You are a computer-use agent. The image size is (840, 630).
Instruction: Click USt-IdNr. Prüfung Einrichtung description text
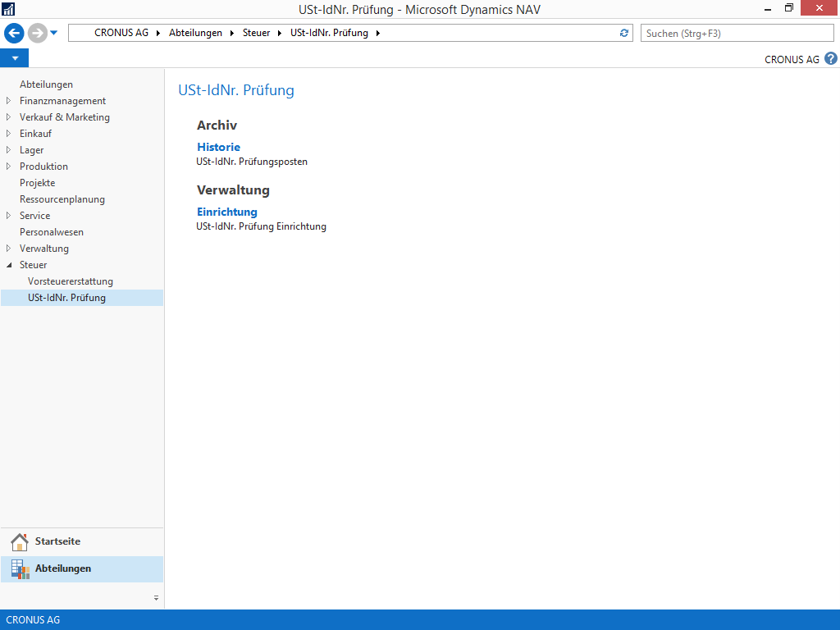click(x=262, y=226)
